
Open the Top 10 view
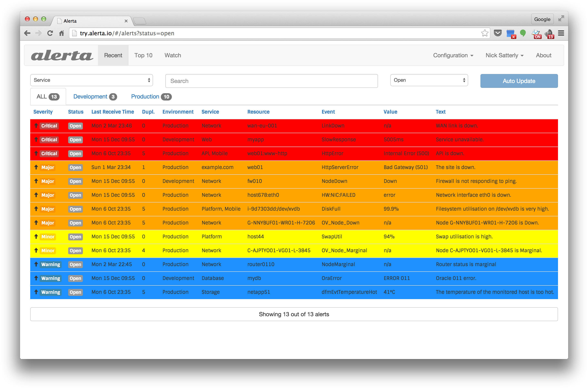pos(143,55)
